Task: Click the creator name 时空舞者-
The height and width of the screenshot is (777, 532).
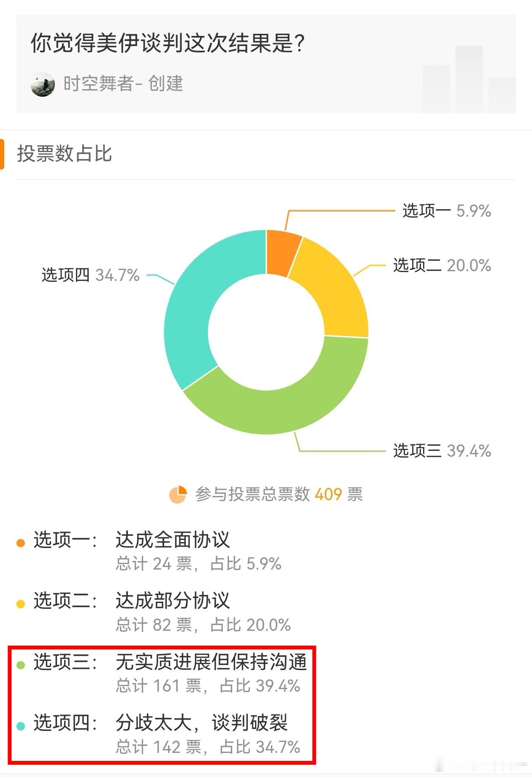Action: [x=101, y=84]
